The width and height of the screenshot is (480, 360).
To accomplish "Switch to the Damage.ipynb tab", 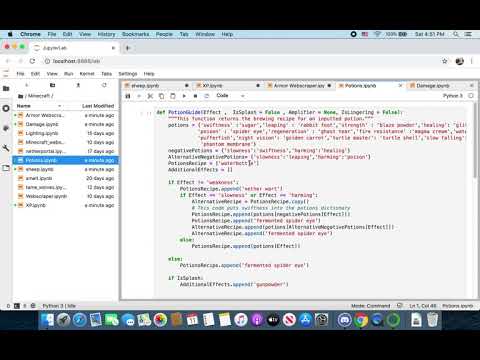I will (442, 86).
